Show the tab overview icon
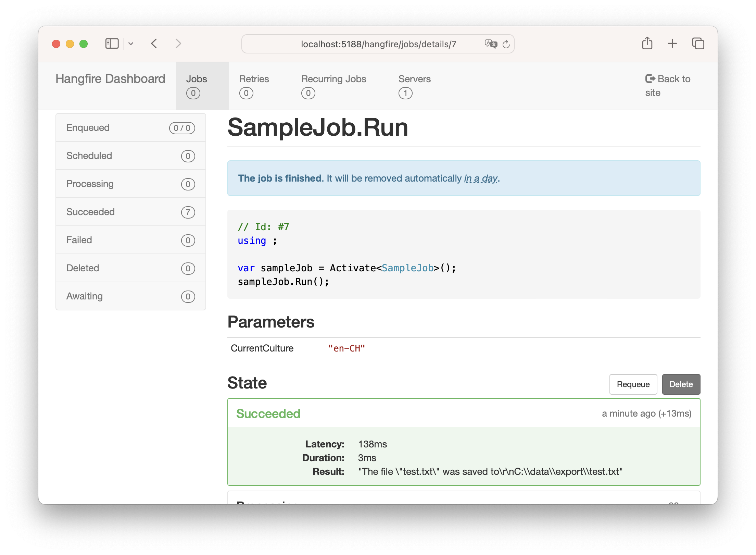756x555 pixels. point(698,44)
